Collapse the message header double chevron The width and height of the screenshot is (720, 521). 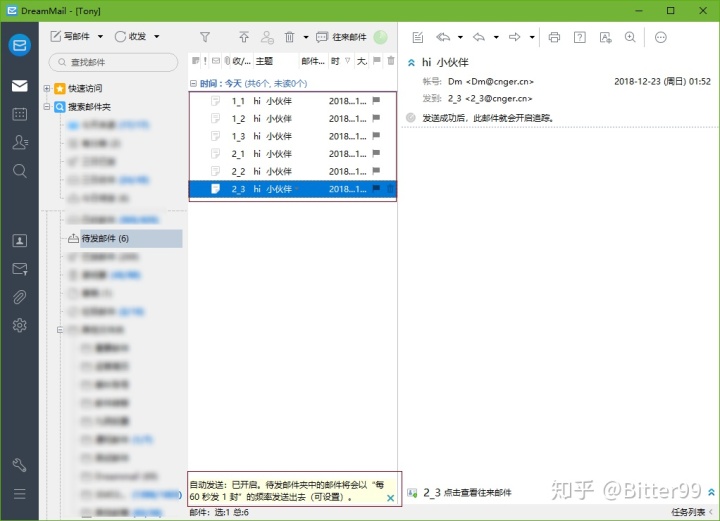tap(411, 63)
